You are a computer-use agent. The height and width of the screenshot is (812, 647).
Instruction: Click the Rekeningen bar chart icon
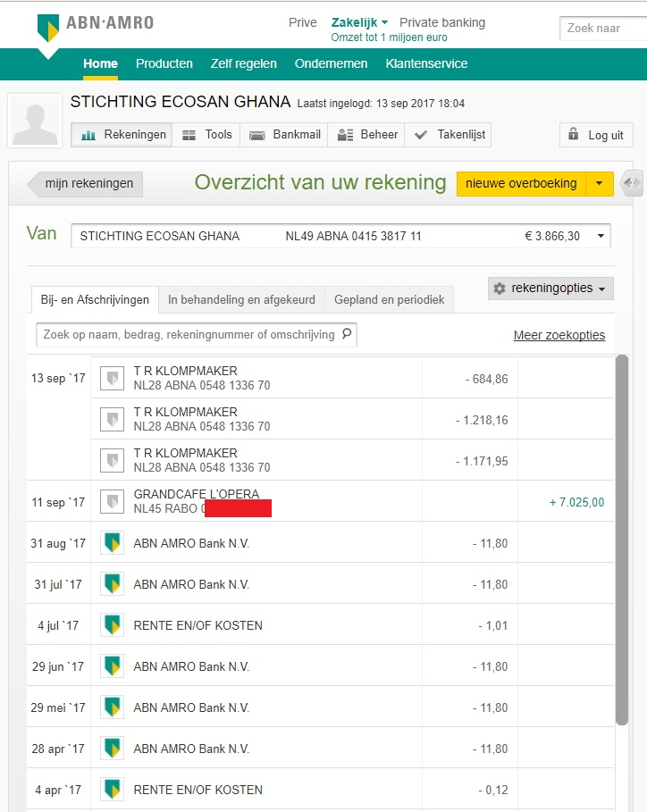click(x=88, y=135)
